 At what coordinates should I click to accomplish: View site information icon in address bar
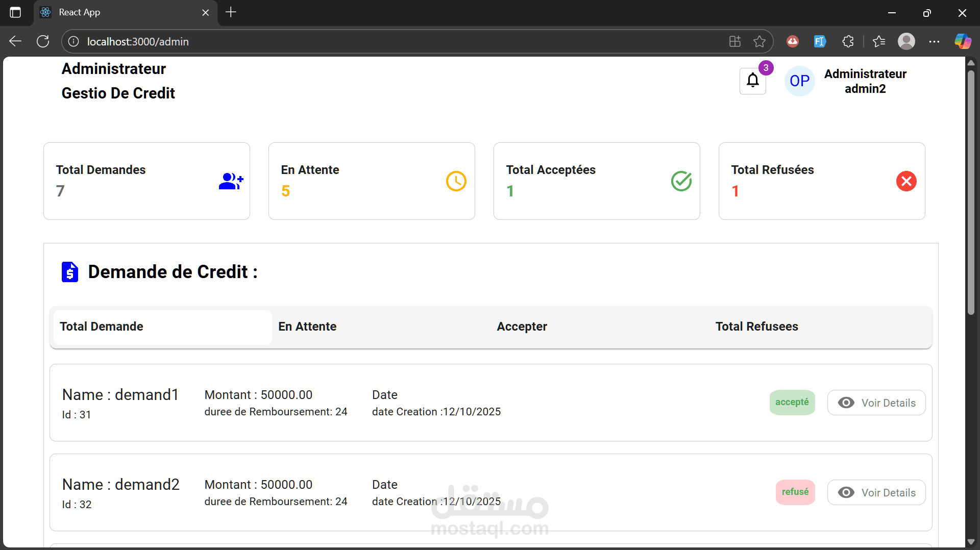pyautogui.click(x=73, y=41)
